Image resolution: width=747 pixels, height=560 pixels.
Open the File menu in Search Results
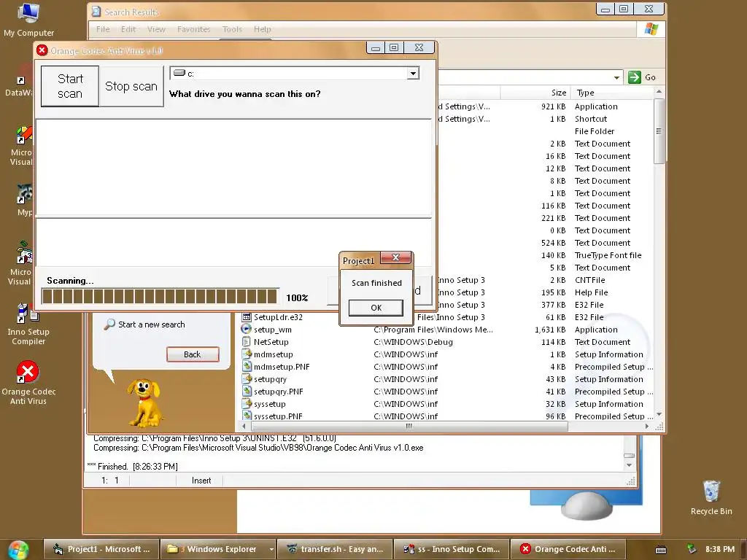pyautogui.click(x=103, y=29)
